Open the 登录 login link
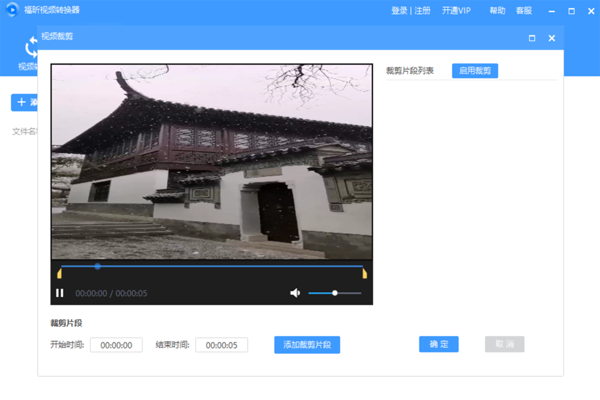The height and width of the screenshot is (400, 600). click(x=399, y=10)
